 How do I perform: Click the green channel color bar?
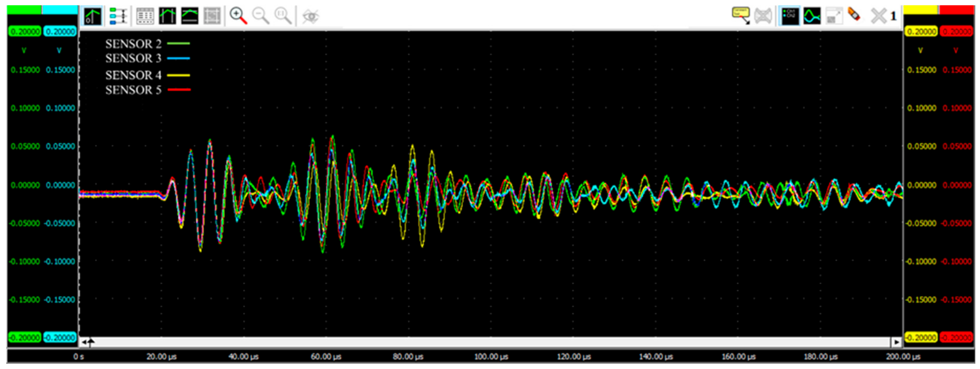[24, 10]
